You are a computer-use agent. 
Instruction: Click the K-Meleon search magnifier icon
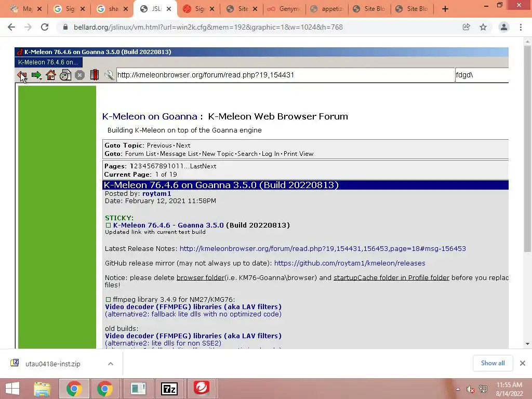coord(109,75)
